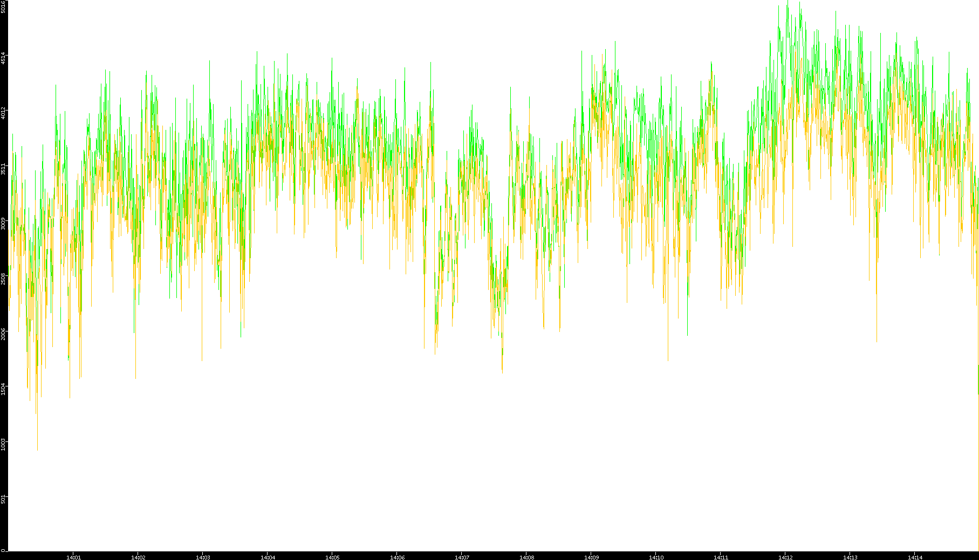Click the 14:13 label on timeline
Viewport: 979px width, 560px height.
(x=850, y=557)
